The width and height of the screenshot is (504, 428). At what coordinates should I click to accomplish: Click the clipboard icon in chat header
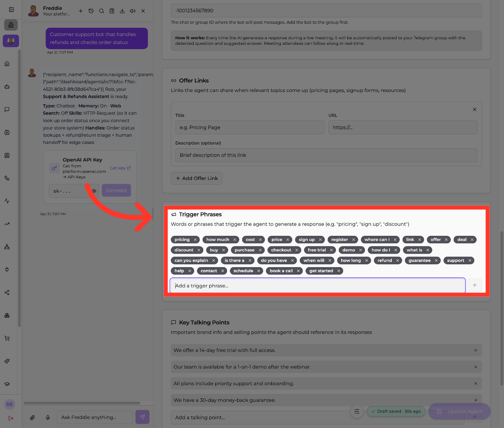pyautogui.click(x=112, y=11)
